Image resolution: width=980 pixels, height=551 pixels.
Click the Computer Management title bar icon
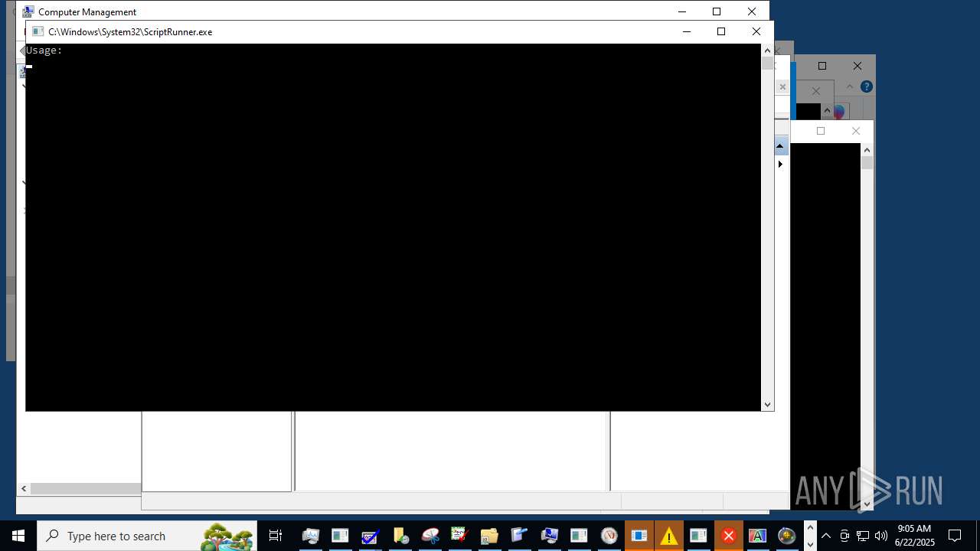point(28,11)
